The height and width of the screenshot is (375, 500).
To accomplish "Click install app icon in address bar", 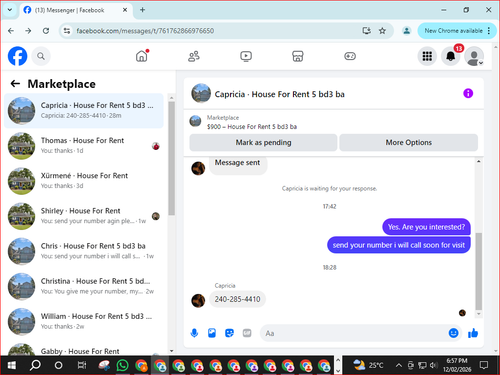I will [x=367, y=31].
